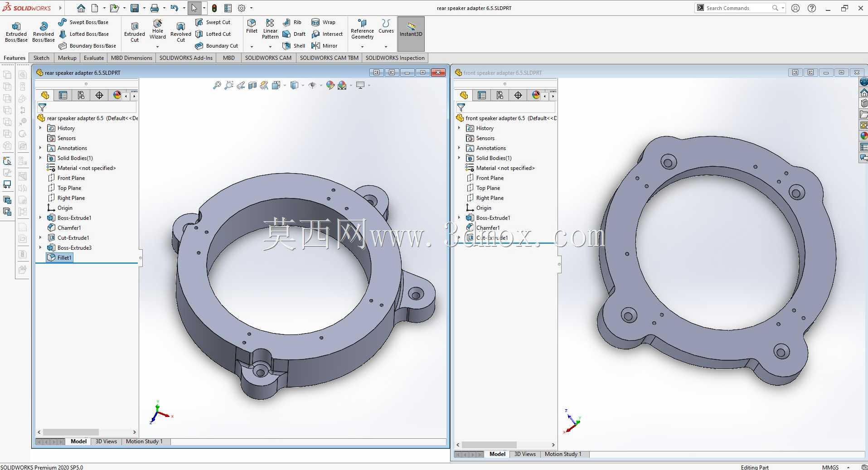Image resolution: width=868 pixels, height=470 pixels.
Task: Select the Mirror tool
Action: tap(325, 46)
